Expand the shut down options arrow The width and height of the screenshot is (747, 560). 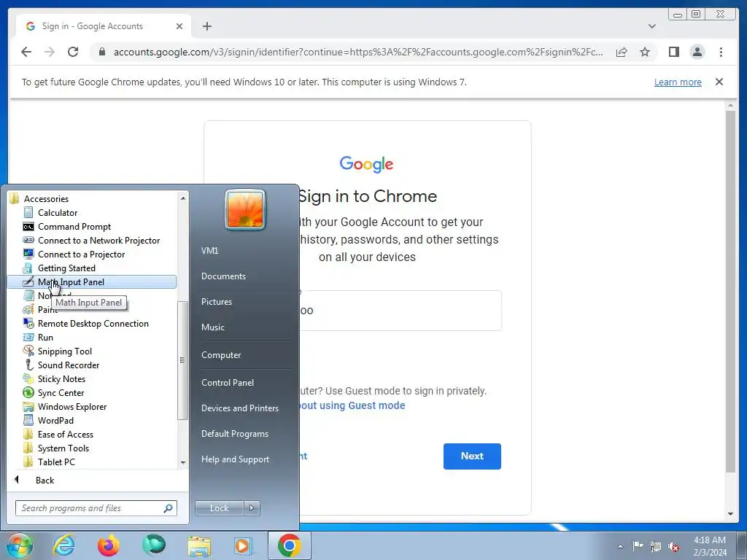click(252, 508)
